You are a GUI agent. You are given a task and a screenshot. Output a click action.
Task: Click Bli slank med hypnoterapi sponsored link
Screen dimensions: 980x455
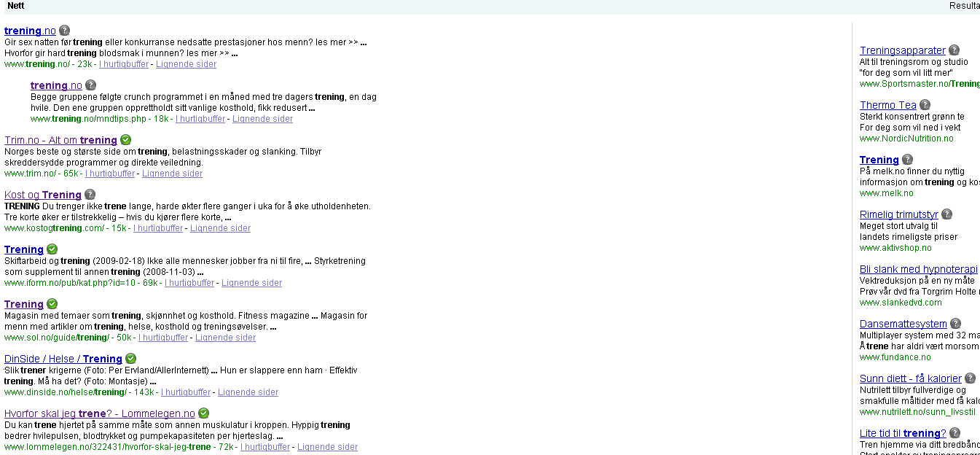tap(918, 268)
